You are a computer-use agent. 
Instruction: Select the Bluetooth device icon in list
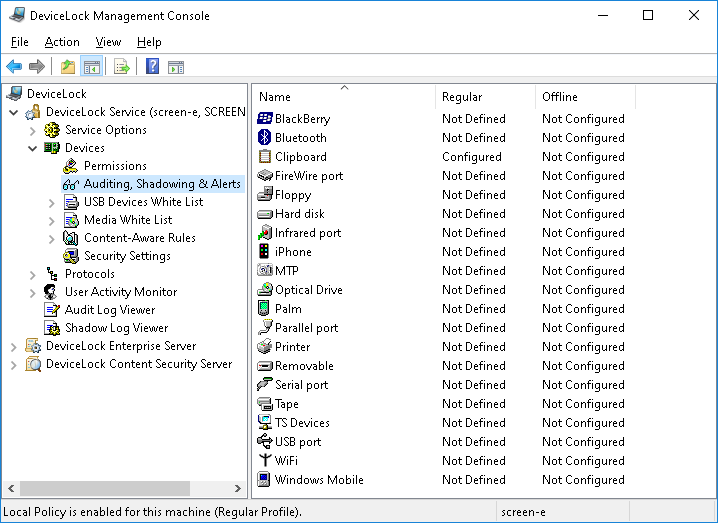click(x=265, y=138)
